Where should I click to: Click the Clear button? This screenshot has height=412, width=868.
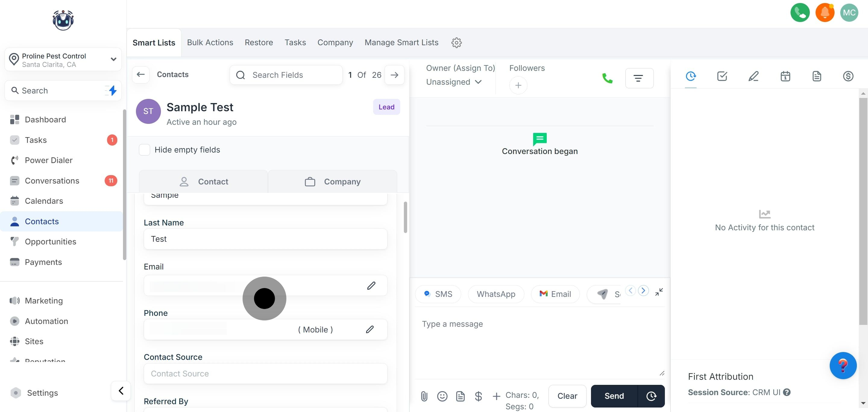[567, 396]
